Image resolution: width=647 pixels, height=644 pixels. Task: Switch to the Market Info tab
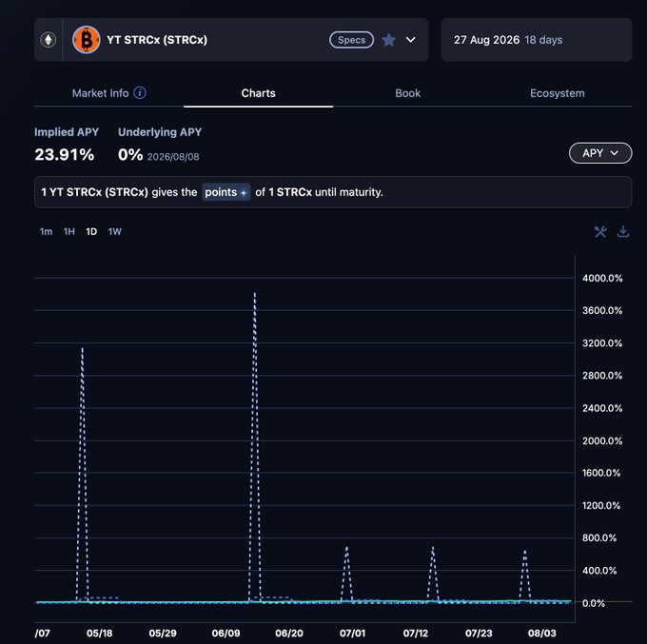coord(100,93)
